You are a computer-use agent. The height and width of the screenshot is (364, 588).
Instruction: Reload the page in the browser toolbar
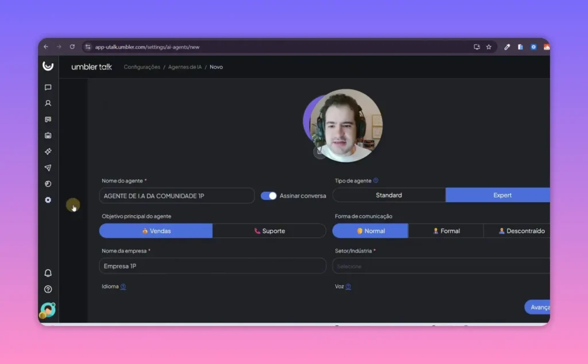[x=72, y=47]
